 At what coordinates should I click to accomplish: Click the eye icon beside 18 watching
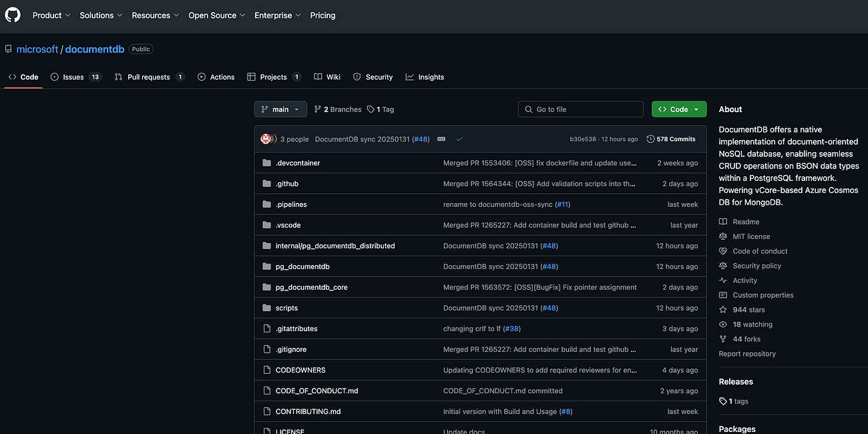pyautogui.click(x=723, y=324)
